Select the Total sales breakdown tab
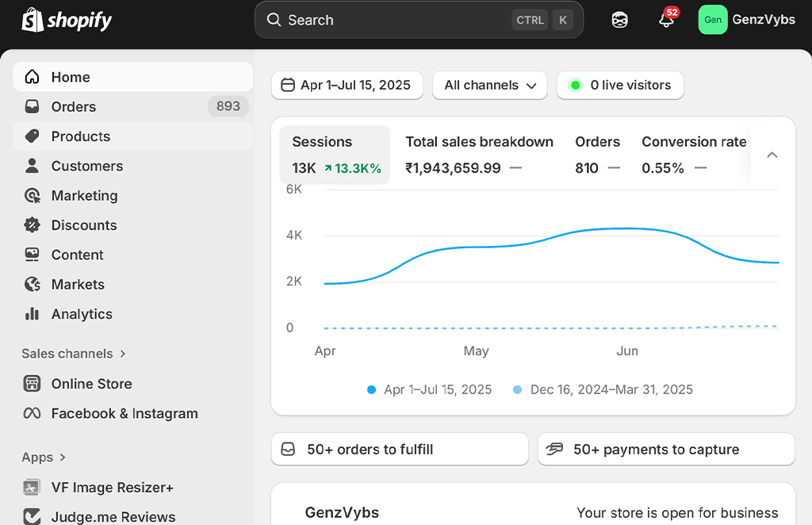 479,155
